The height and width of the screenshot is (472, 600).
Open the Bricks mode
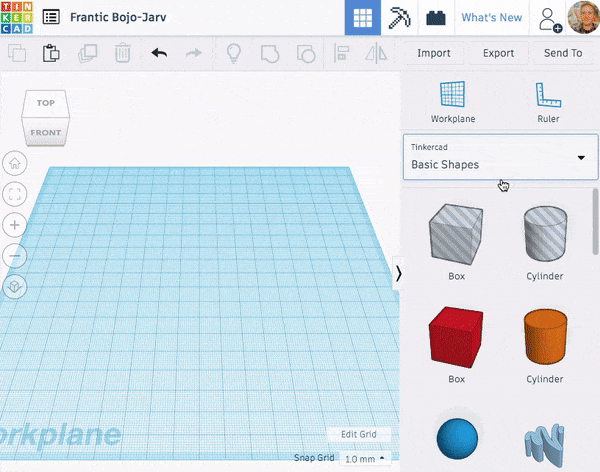click(436, 18)
